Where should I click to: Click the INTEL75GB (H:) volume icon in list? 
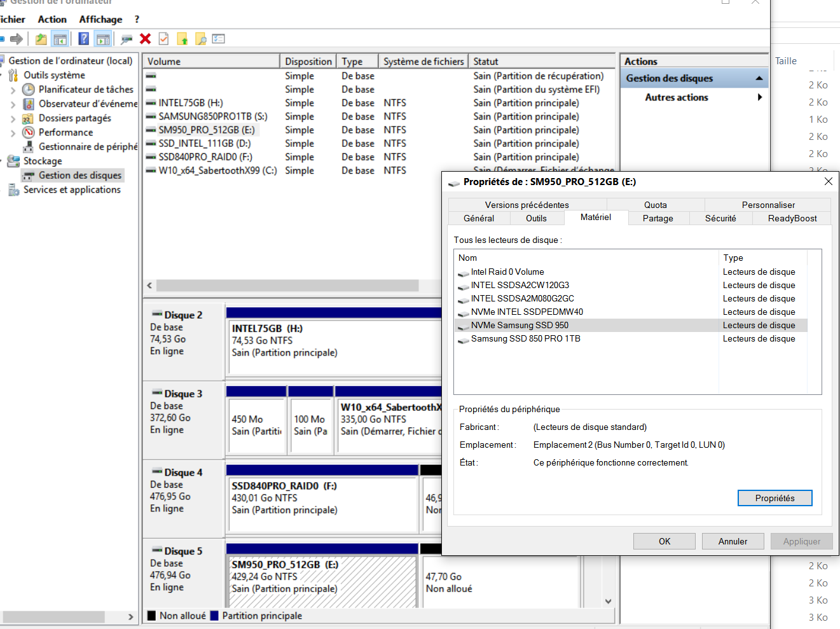point(151,102)
